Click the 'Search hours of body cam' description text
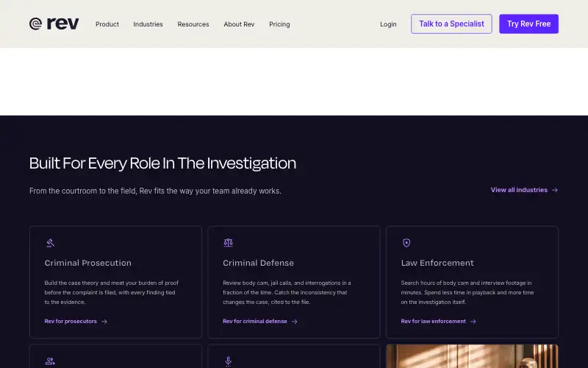 467,292
